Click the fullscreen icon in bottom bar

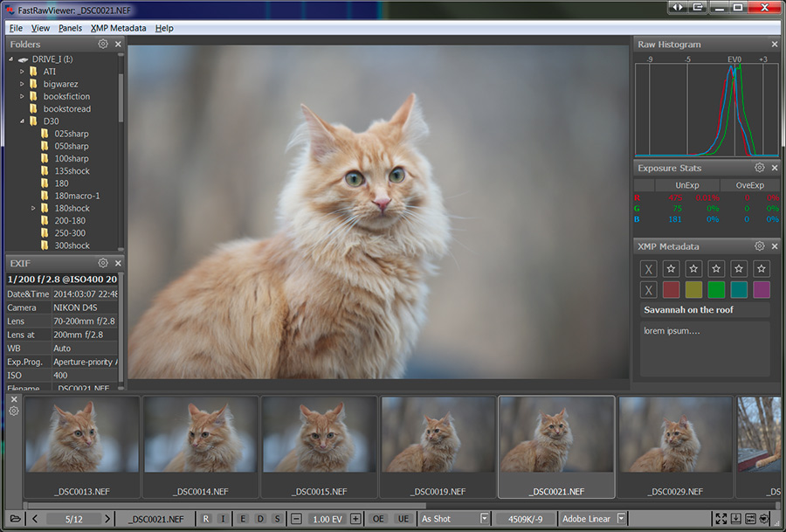721,519
